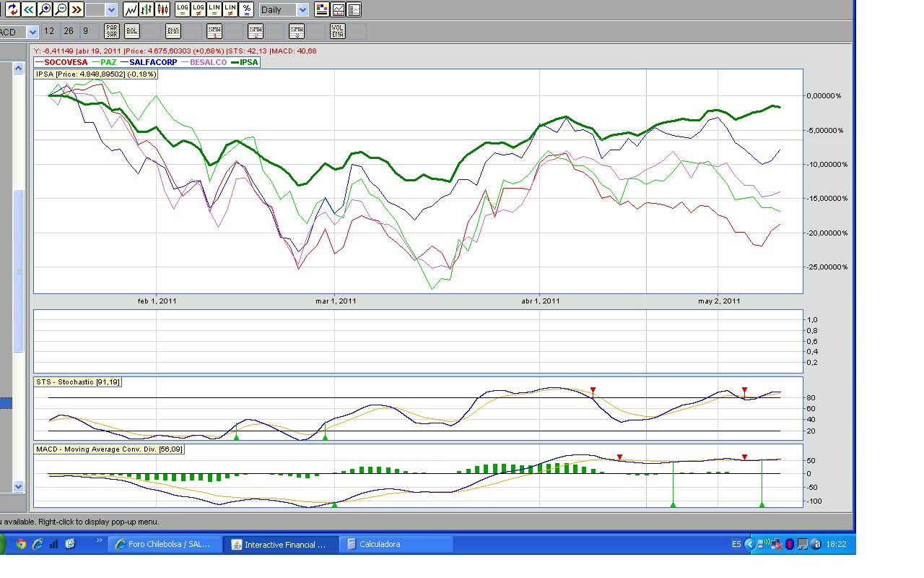Zoom out of the chart

61,9
